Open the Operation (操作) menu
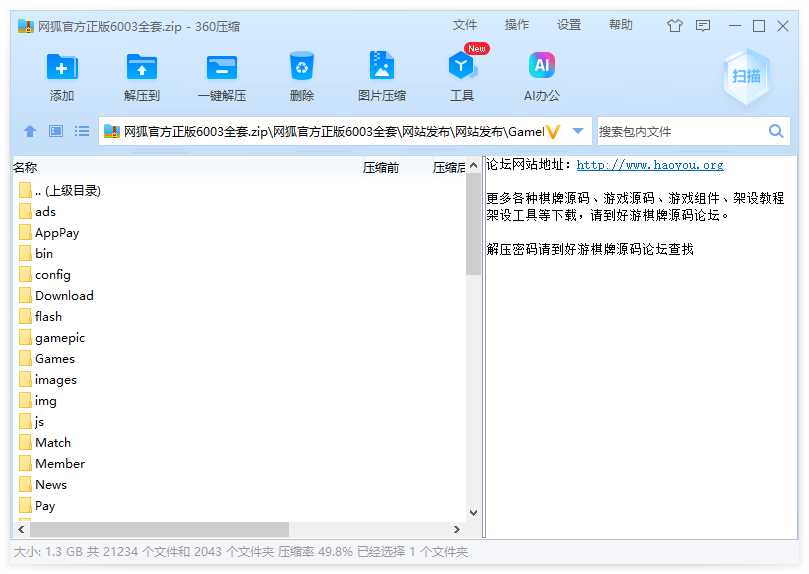Screen dimensions: 809x574 (x=516, y=25)
